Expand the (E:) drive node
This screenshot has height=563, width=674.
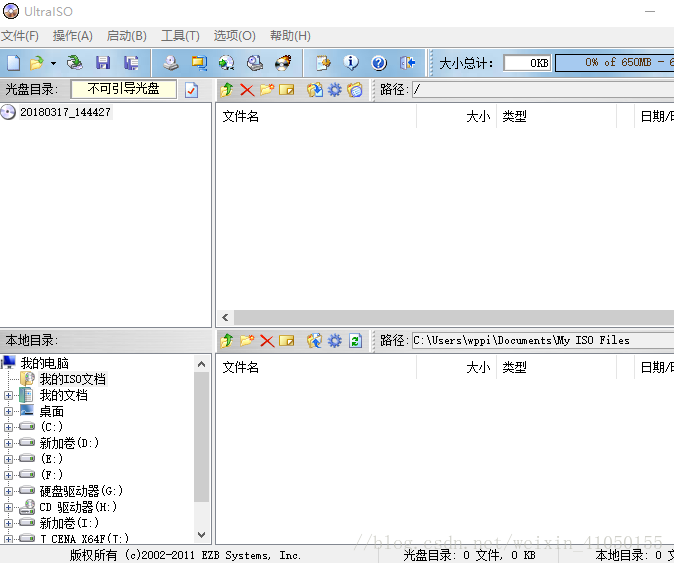[x=8, y=459]
